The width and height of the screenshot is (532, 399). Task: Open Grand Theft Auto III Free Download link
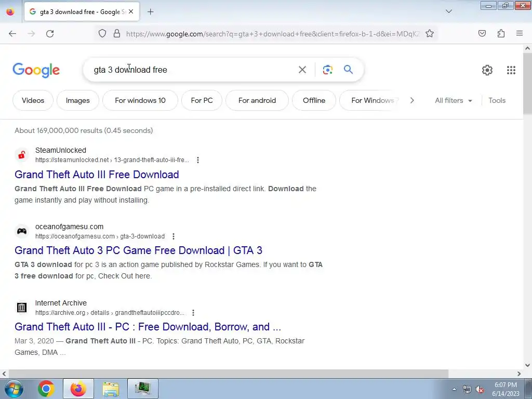(97, 175)
